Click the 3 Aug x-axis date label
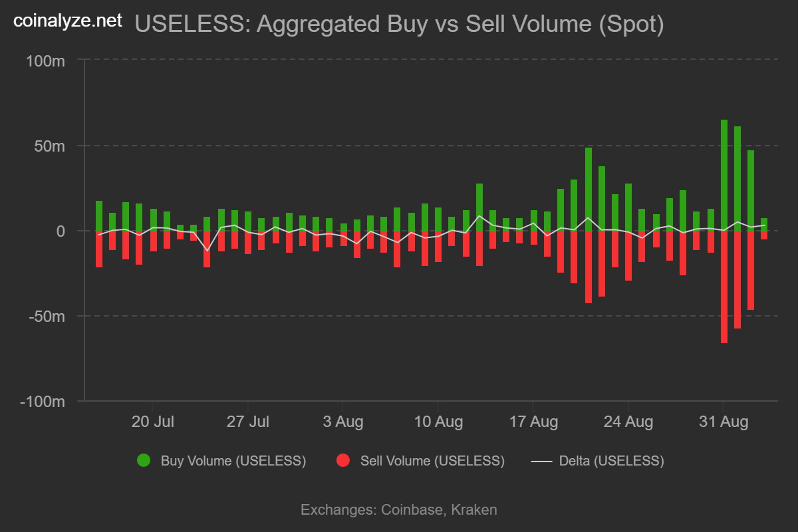This screenshot has width=798, height=532. [342, 422]
